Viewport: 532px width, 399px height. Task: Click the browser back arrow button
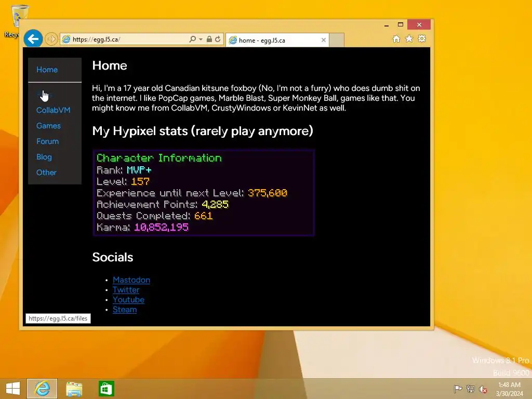click(33, 39)
